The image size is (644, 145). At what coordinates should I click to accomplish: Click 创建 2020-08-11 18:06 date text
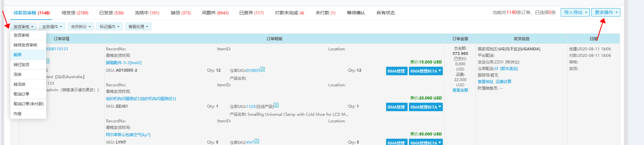[x=590, y=49]
